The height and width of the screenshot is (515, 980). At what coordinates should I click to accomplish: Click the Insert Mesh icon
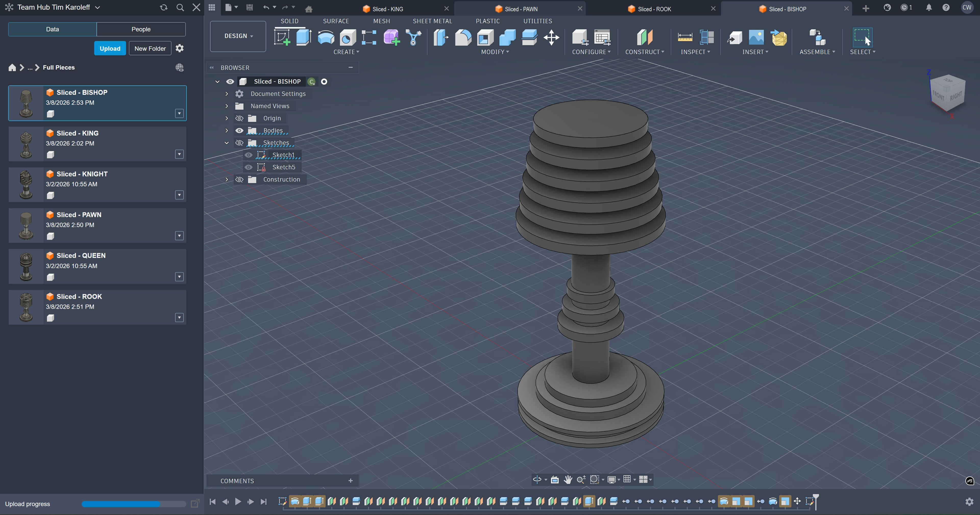pos(779,38)
